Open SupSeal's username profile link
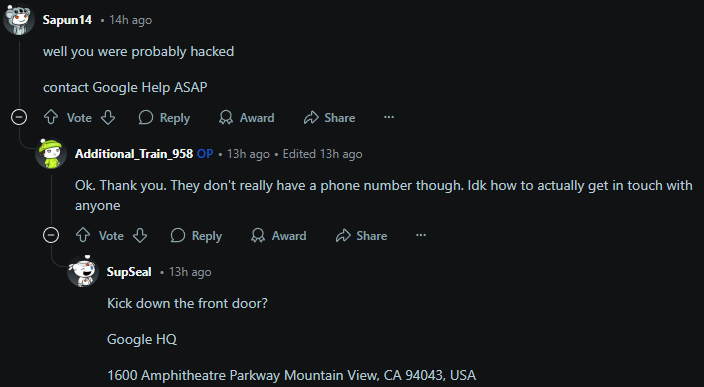The image size is (704, 387). pyautogui.click(x=129, y=272)
